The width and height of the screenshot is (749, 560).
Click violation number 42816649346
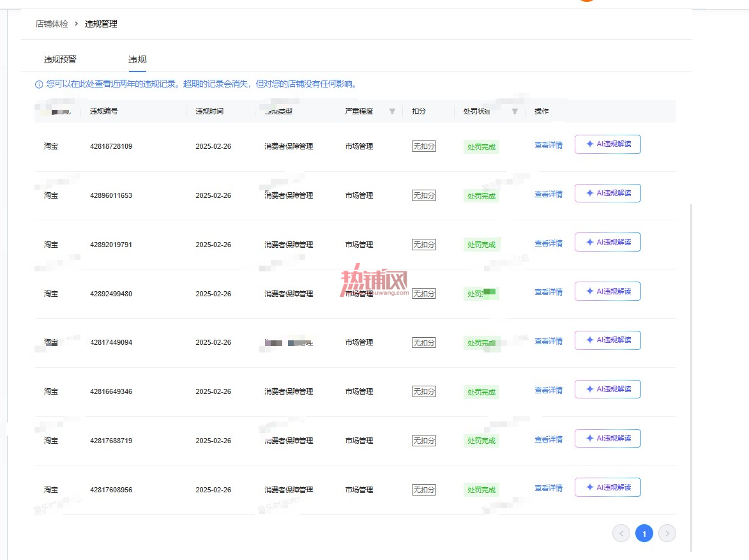click(x=111, y=392)
